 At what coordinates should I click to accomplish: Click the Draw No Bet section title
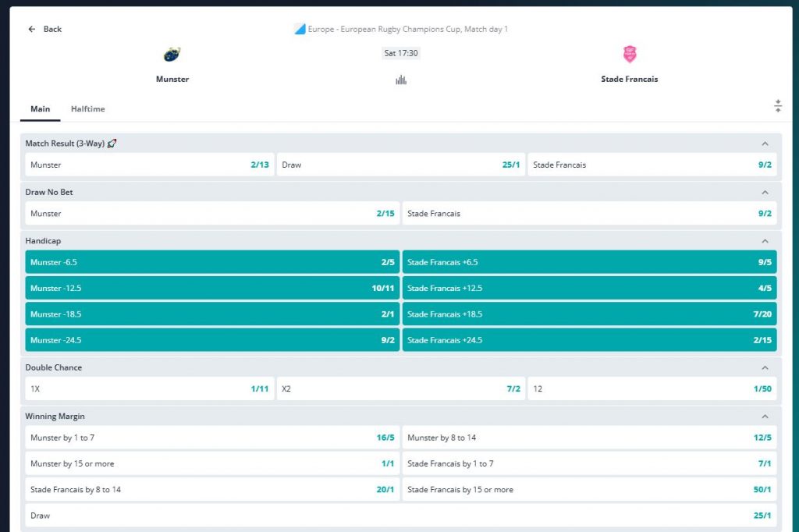click(x=49, y=192)
